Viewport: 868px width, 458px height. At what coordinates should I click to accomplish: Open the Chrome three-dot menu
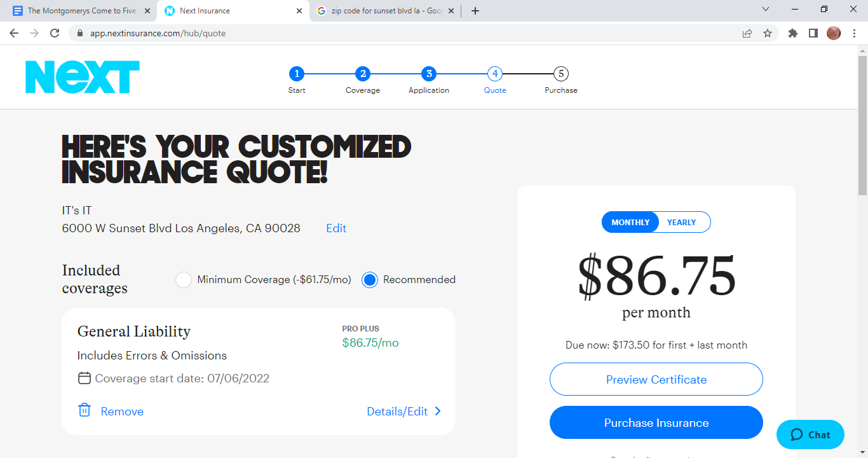854,33
